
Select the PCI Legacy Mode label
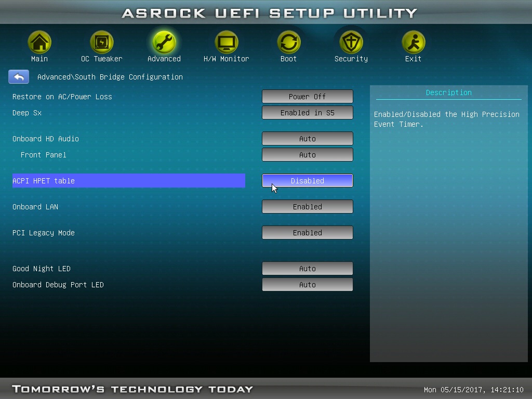[44, 233]
